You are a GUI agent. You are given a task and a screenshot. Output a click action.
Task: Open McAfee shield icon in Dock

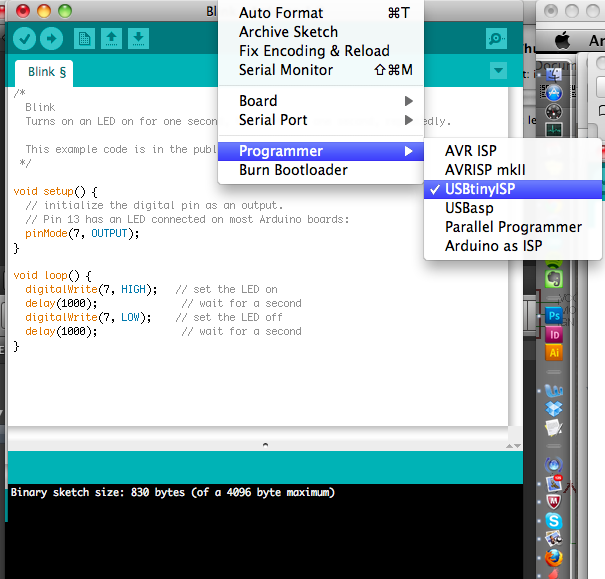(x=554, y=502)
